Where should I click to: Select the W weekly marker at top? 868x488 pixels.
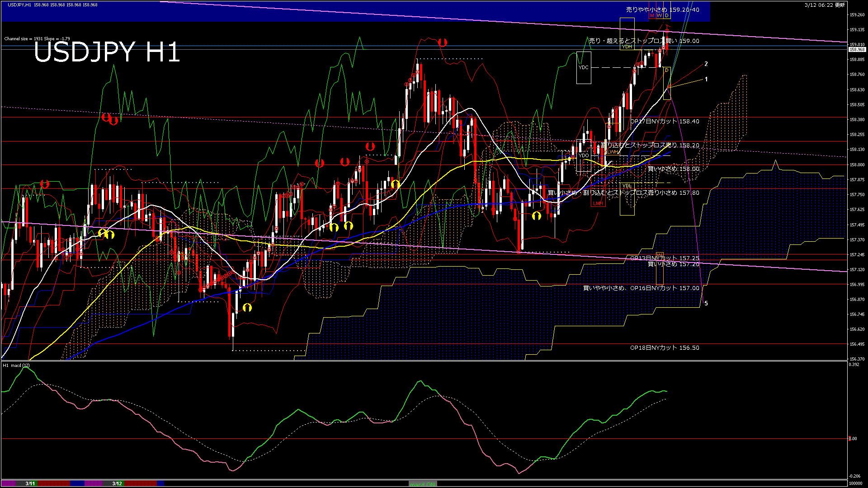[659, 16]
